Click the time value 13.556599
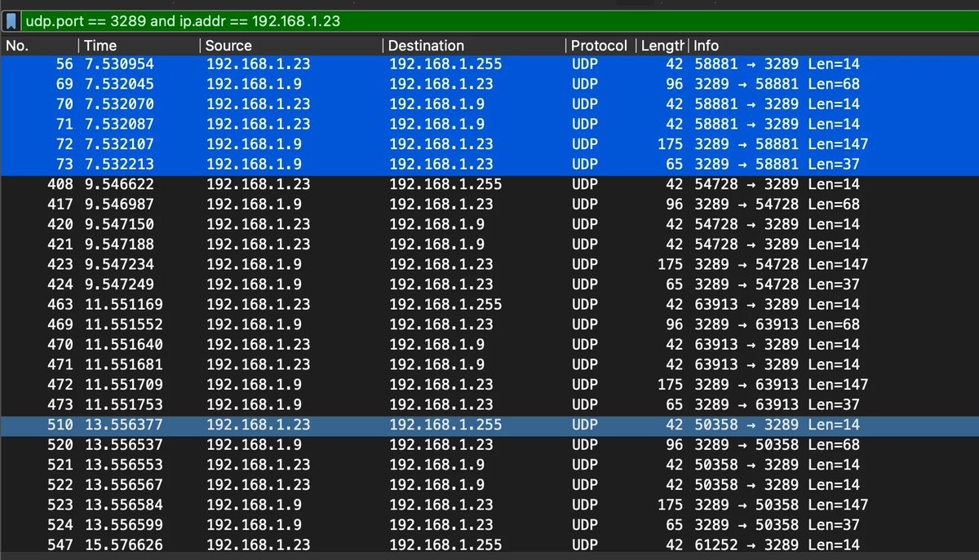The height and width of the screenshot is (560, 979). pyautogui.click(x=123, y=525)
